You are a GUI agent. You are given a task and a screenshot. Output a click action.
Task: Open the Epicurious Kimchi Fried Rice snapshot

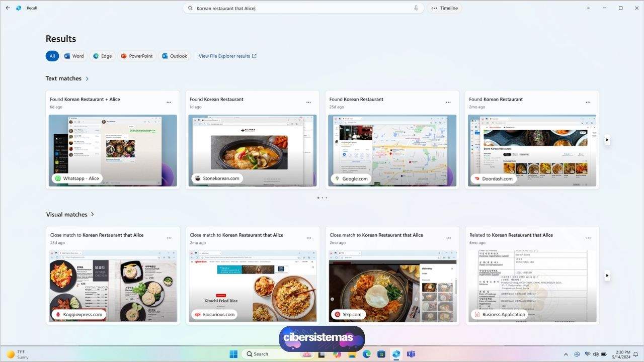(x=253, y=286)
